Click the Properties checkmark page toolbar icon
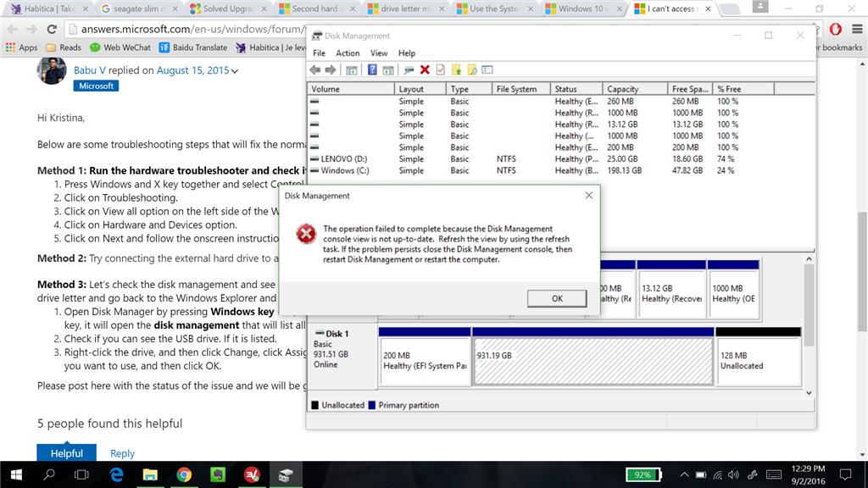The height and width of the screenshot is (488, 868). point(441,69)
